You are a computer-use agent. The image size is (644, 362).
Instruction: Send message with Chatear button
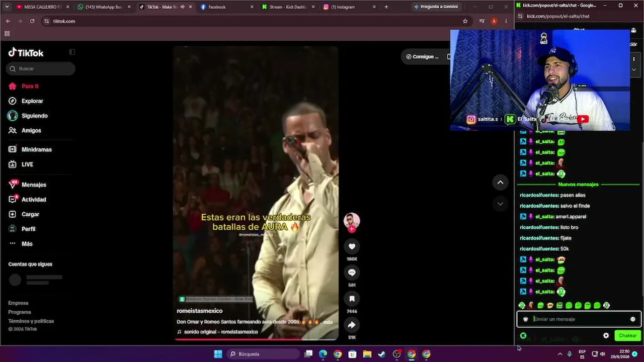(627, 335)
